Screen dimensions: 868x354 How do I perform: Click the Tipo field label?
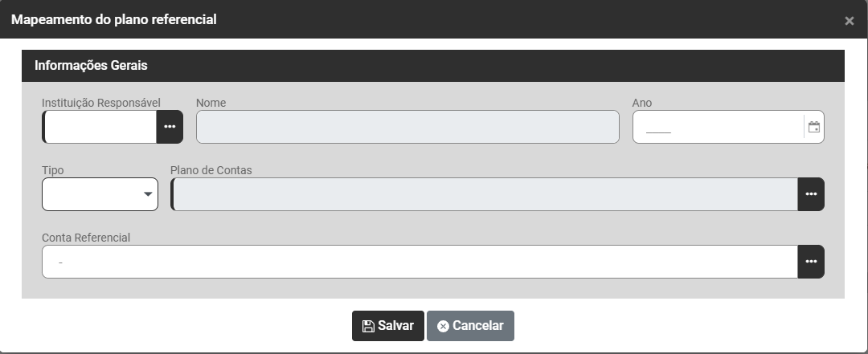[x=53, y=170]
